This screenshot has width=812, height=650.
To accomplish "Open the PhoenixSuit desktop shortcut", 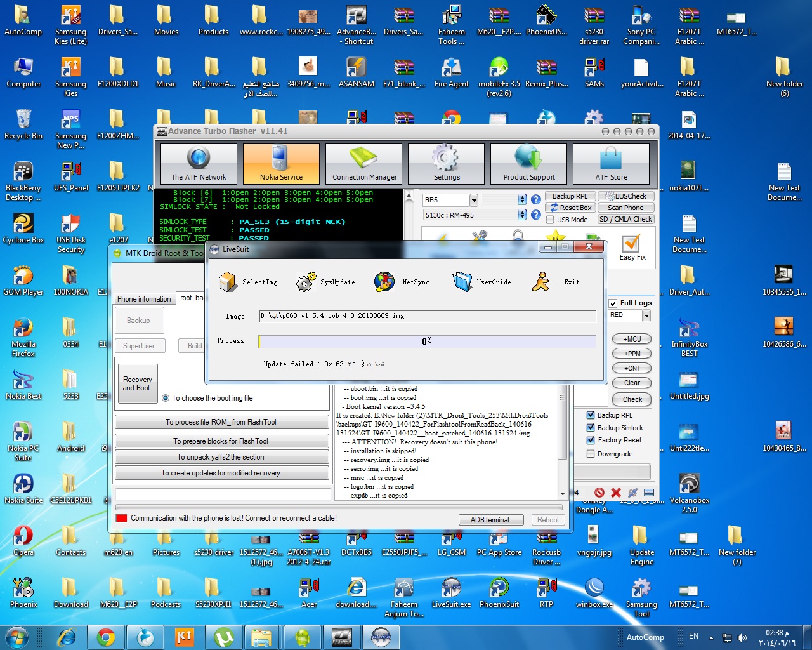I will pos(499,594).
